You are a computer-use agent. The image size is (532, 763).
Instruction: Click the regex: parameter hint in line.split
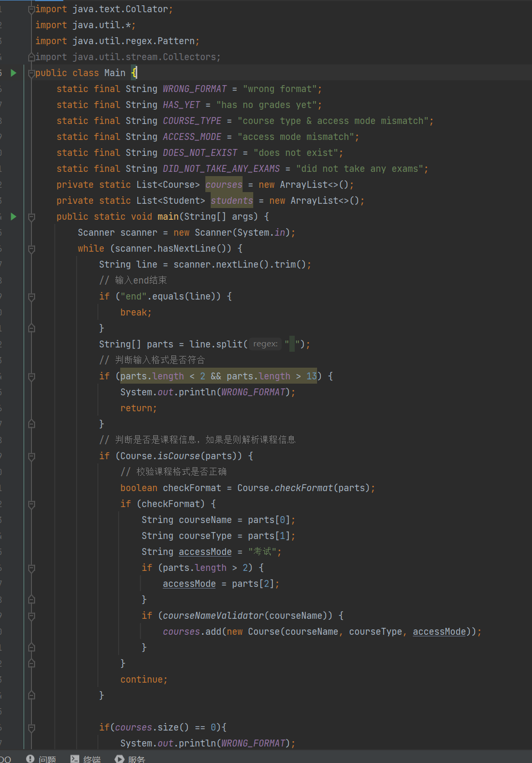pyautogui.click(x=265, y=344)
